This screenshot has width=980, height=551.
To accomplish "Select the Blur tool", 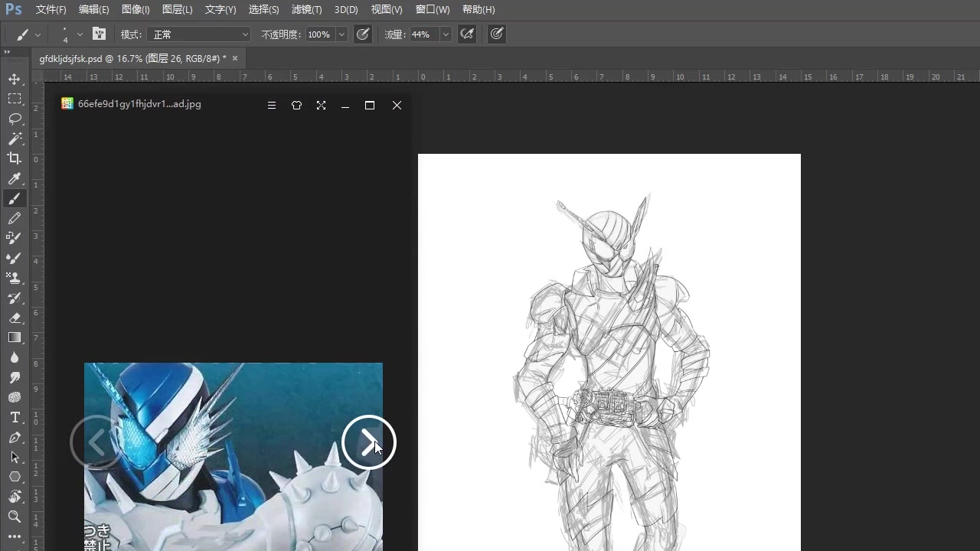I will coord(15,357).
